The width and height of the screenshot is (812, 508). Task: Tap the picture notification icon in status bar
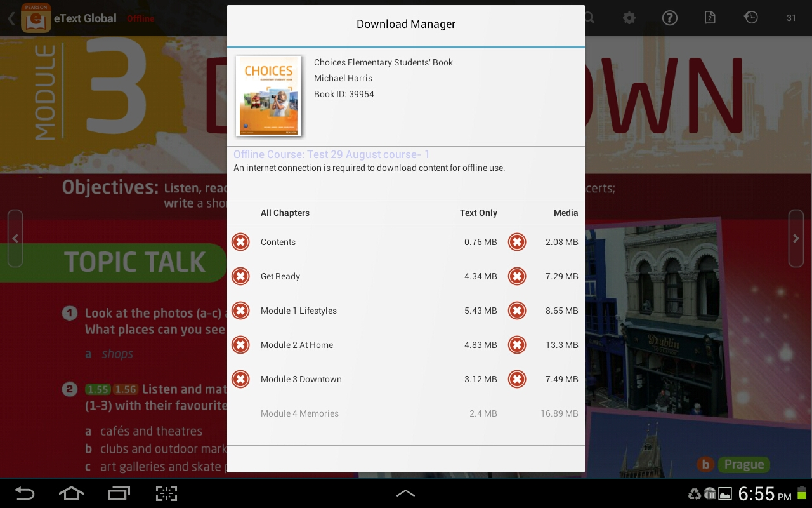tap(725, 493)
